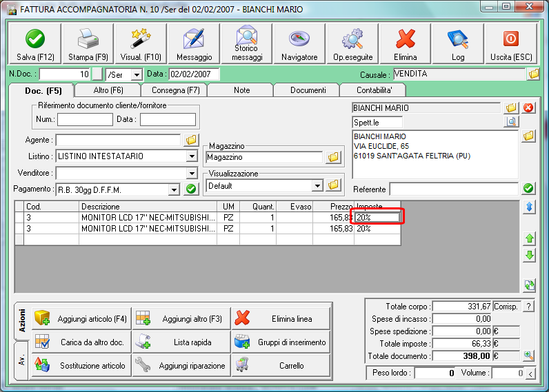Screen dimensions: 549x392
Task: Expand the /Ser series dropdown
Action: pyautogui.click(x=137, y=74)
